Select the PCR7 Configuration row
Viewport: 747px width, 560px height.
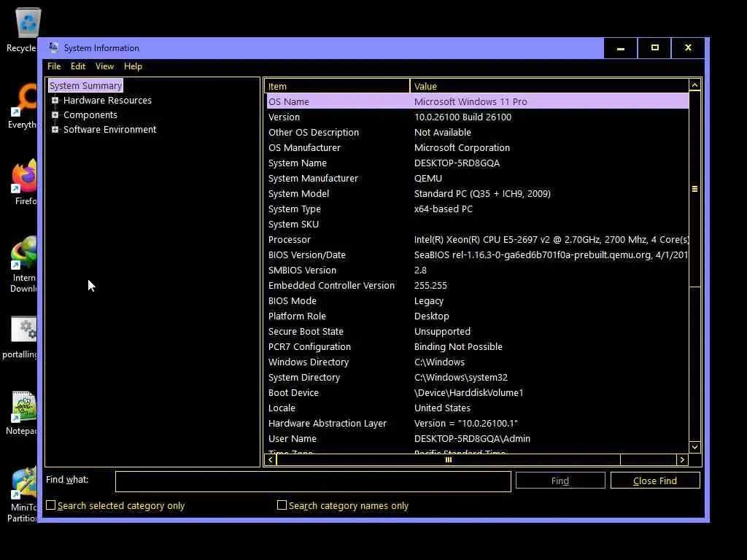point(477,346)
